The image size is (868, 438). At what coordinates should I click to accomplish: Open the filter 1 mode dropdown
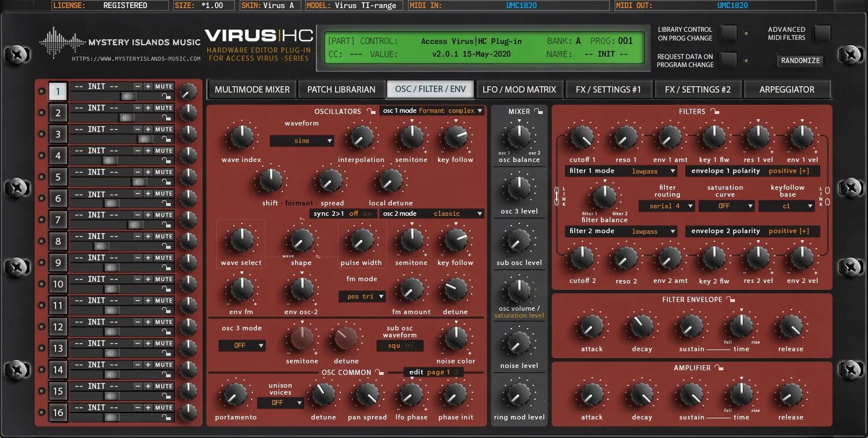(x=621, y=171)
